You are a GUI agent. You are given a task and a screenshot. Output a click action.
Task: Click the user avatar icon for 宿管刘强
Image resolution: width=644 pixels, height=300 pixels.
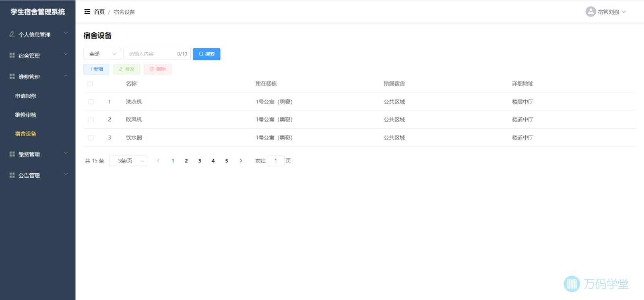590,12
